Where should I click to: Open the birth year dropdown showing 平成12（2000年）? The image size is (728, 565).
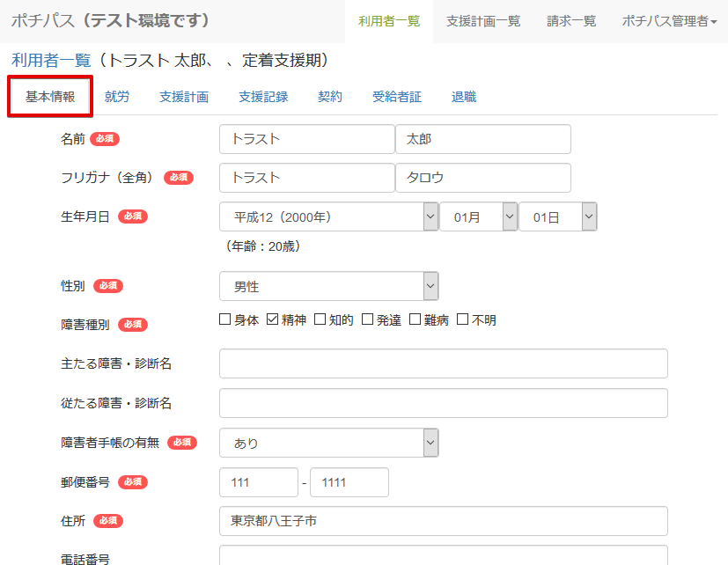click(x=328, y=216)
